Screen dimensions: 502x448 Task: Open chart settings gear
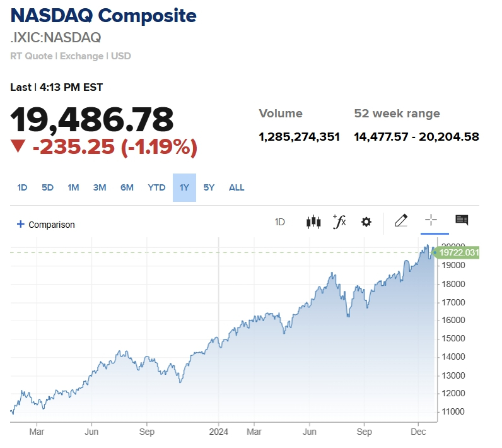(x=366, y=222)
